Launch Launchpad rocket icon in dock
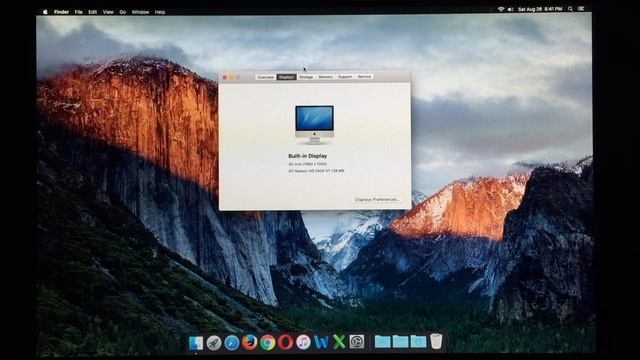The width and height of the screenshot is (640, 360). pos(214,343)
